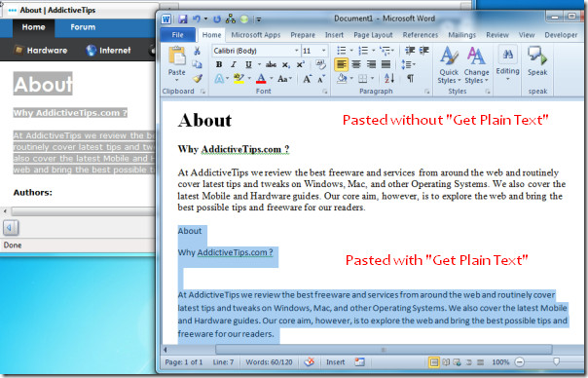Click the red Font Color button
588x378 pixels.
click(x=261, y=79)
